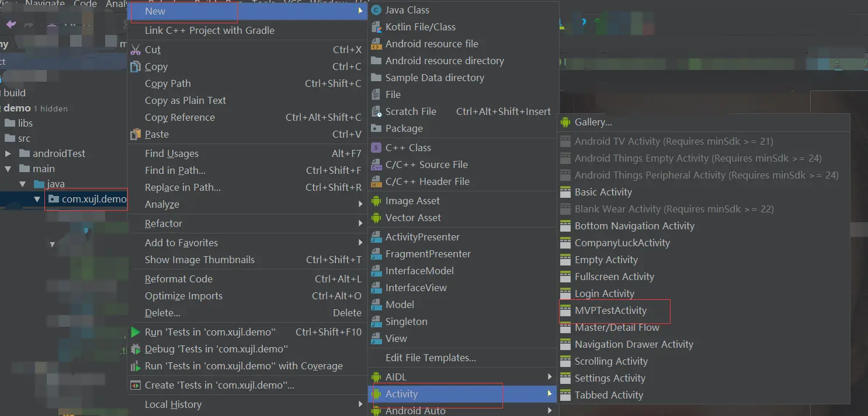Select Bottom Navigation Activity template
868x416 pixels.
click(x=704, y=226)
